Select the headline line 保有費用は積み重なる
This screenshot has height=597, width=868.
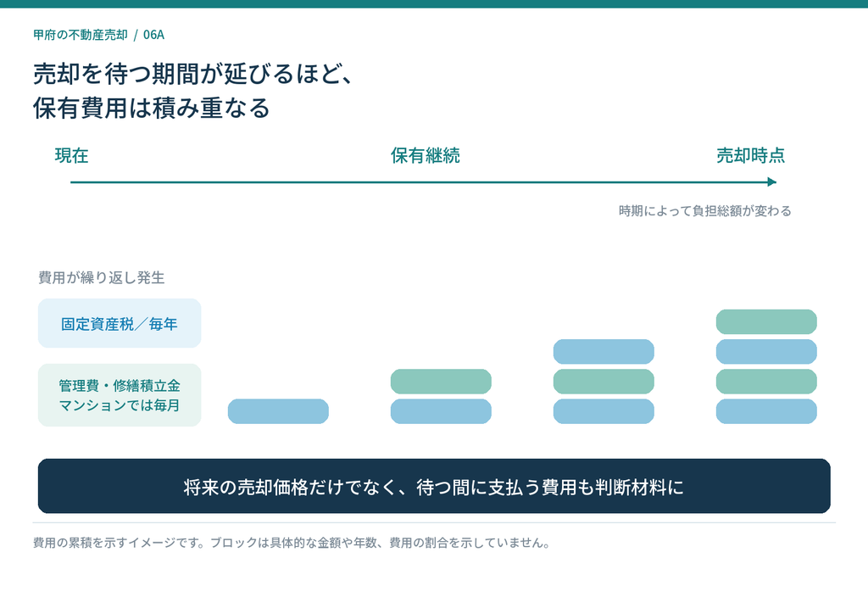(x=151, y=108)
